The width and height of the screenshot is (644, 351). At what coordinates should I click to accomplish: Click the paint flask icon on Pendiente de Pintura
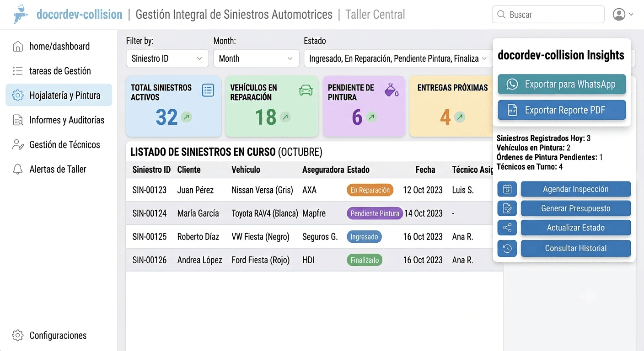click(392, 90)
